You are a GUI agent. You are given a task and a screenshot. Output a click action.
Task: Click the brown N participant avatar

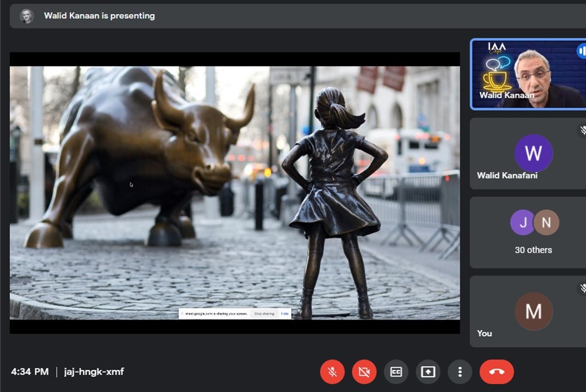(x=546, y=222)
